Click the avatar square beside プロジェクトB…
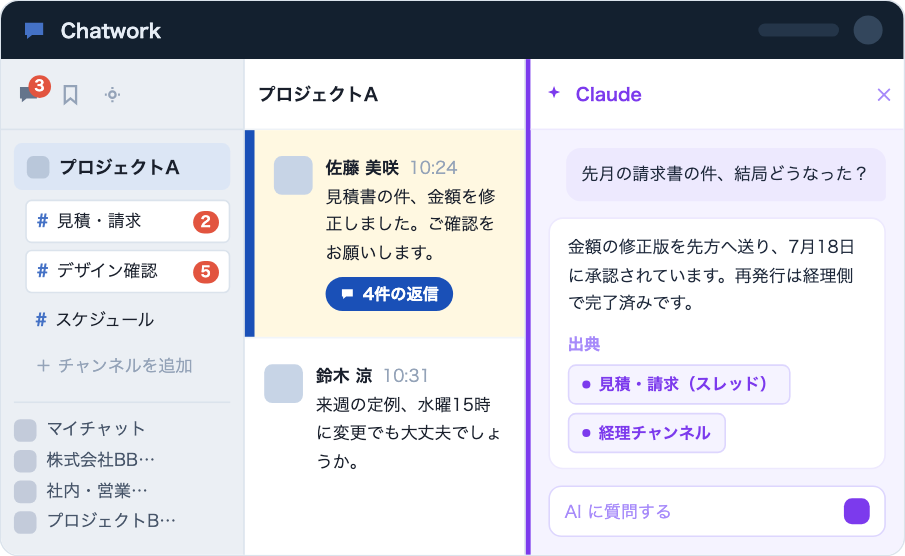Viewport: 905px width, 556px height. [25, 522]
